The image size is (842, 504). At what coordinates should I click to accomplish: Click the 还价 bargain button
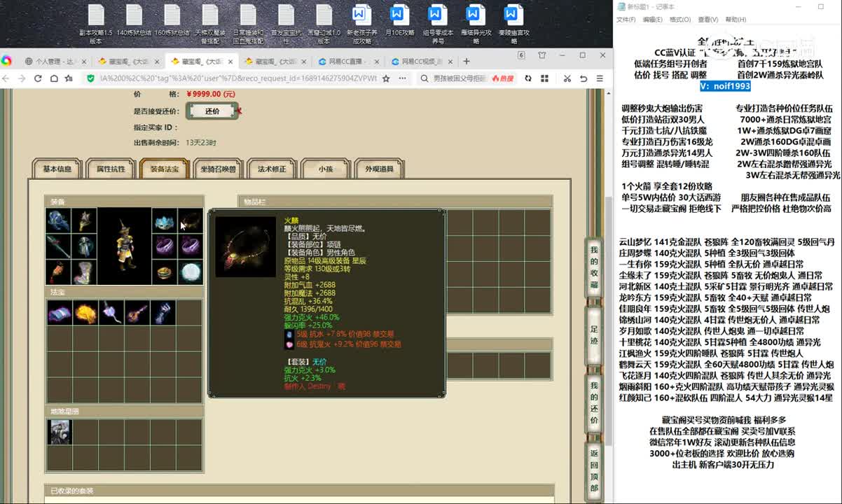212,111
